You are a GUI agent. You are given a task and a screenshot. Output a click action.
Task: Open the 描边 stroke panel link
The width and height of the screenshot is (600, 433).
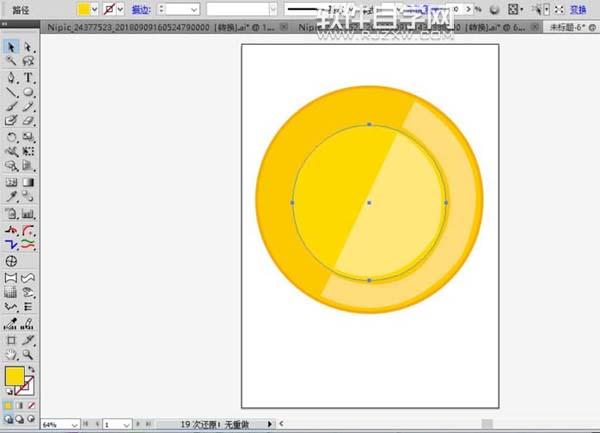click(141, 10)
